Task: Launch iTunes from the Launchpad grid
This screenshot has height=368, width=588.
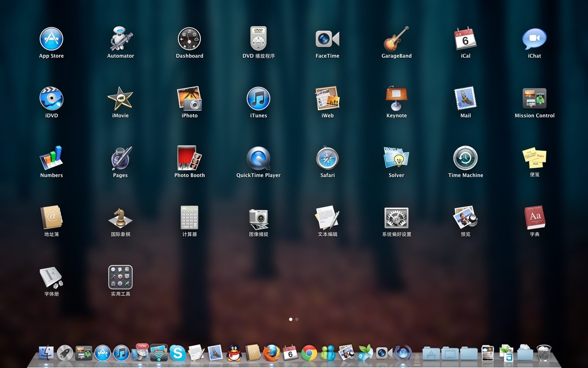Action: click(258, 99)
